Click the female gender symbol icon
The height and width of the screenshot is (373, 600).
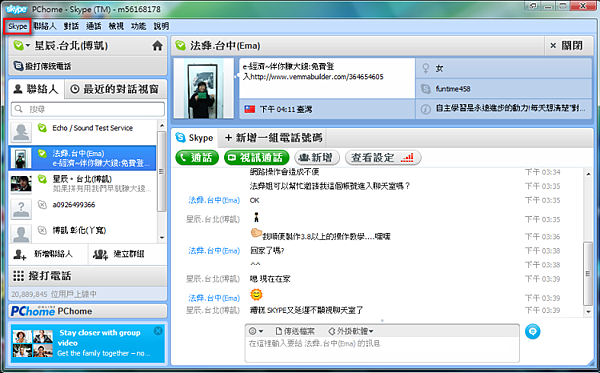click(x=426, y=68)
